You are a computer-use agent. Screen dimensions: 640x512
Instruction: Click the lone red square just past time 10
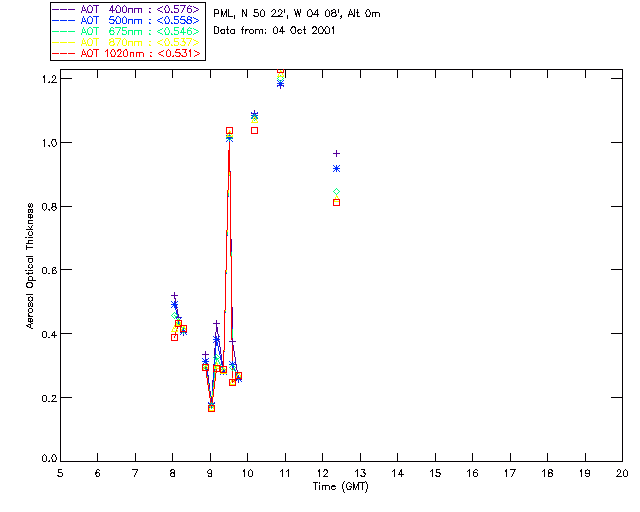tap(254, 131)
